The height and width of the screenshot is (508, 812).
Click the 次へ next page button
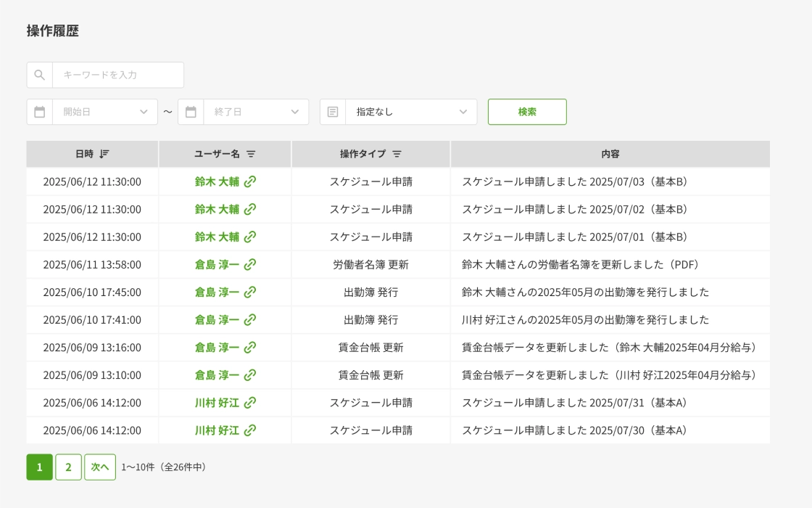(x=100, y=467)
